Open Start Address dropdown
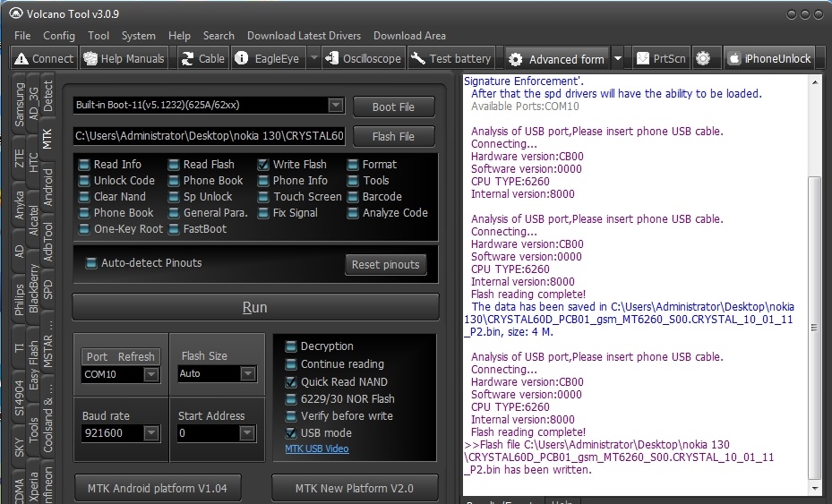The image size is (832, 504). [x=247, y=433]
